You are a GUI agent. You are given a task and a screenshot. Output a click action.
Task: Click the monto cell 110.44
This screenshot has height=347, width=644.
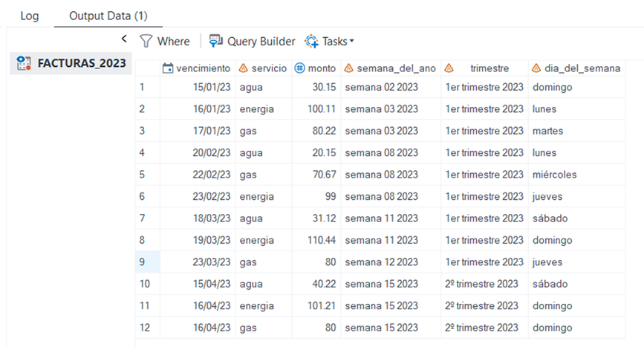[x=316, y=240]
